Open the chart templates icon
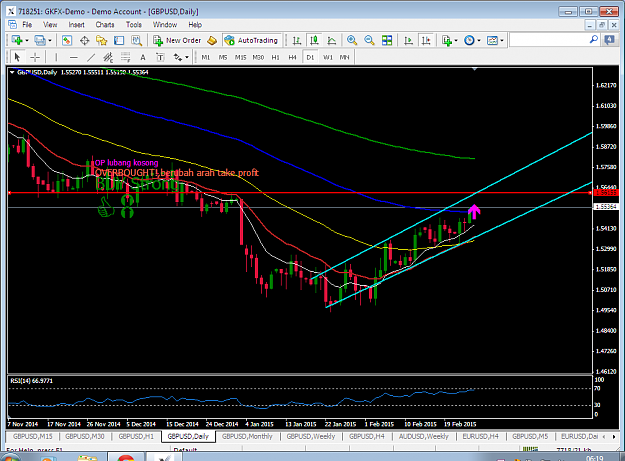The width and height of the screenshot is (625, 461). point(493,40)
